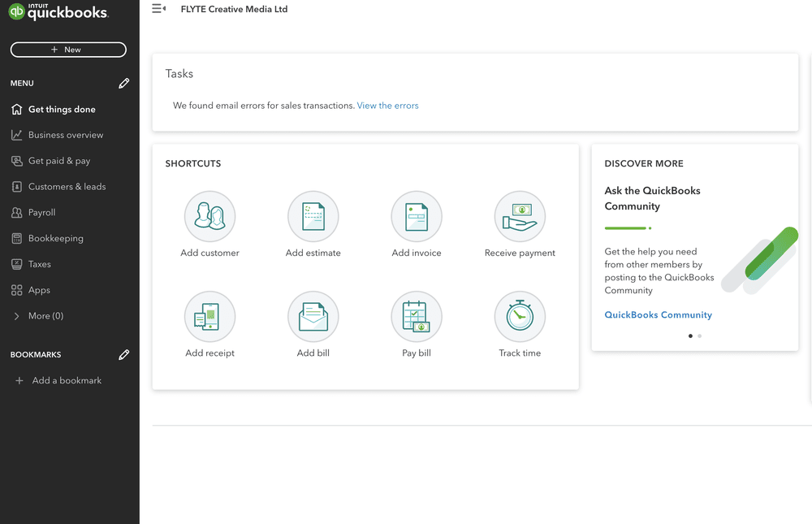Select the first carousel dot in Discover More
The image size is (812, 524).
690,336
